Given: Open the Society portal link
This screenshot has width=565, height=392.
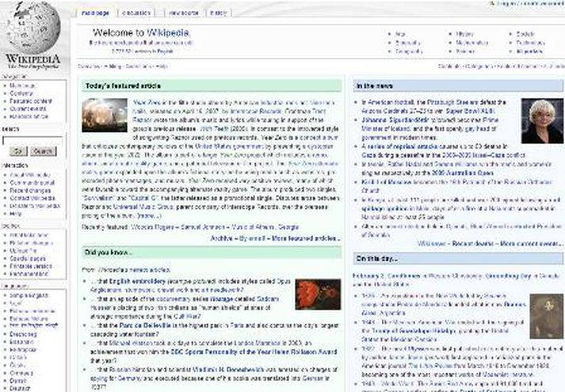Looking at the screenshot, I should click(x=525, y=34).
